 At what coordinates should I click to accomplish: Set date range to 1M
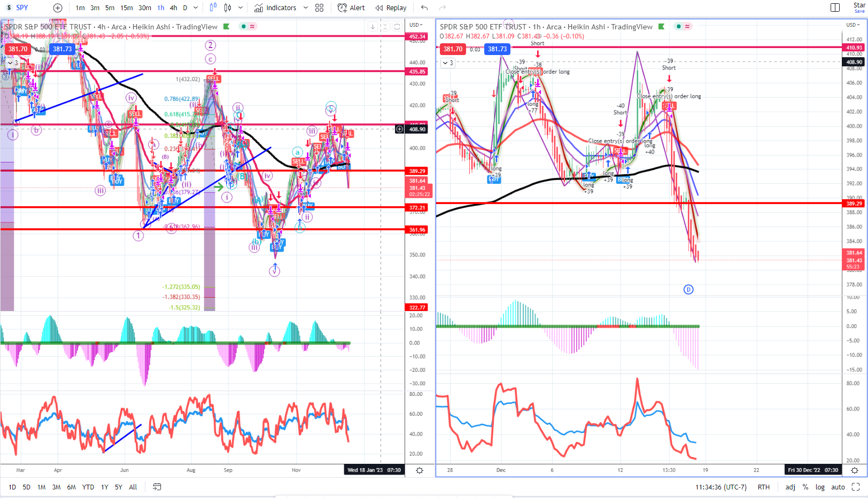pos(41,487)
